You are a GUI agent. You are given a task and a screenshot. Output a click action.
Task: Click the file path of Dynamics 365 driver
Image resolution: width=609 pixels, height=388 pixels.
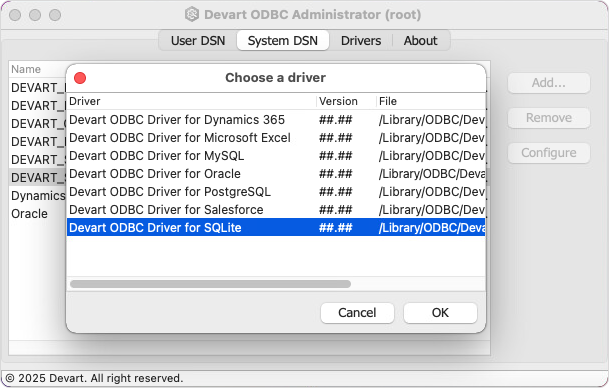[x=432, y=120]
